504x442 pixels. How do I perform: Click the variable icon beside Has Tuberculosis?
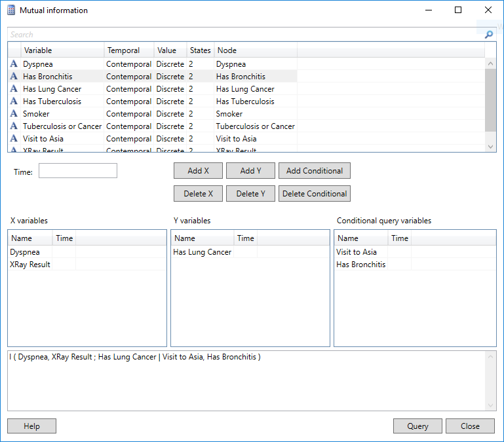[14, 101]
